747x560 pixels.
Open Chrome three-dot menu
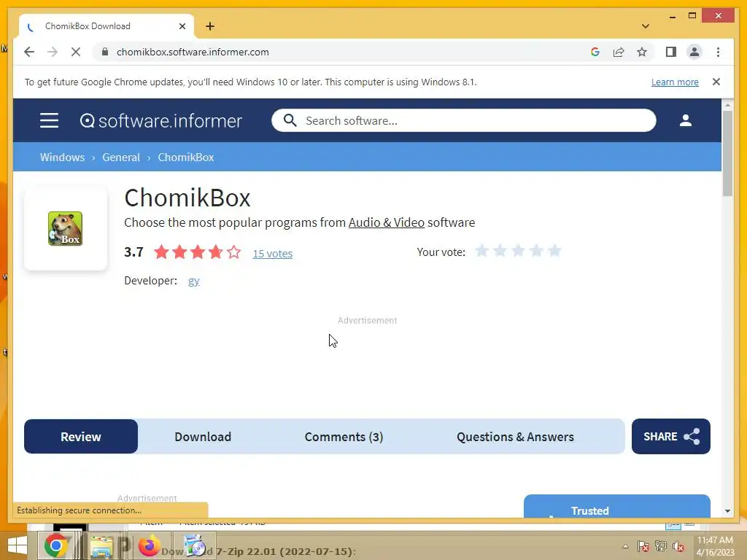point(718,52)
